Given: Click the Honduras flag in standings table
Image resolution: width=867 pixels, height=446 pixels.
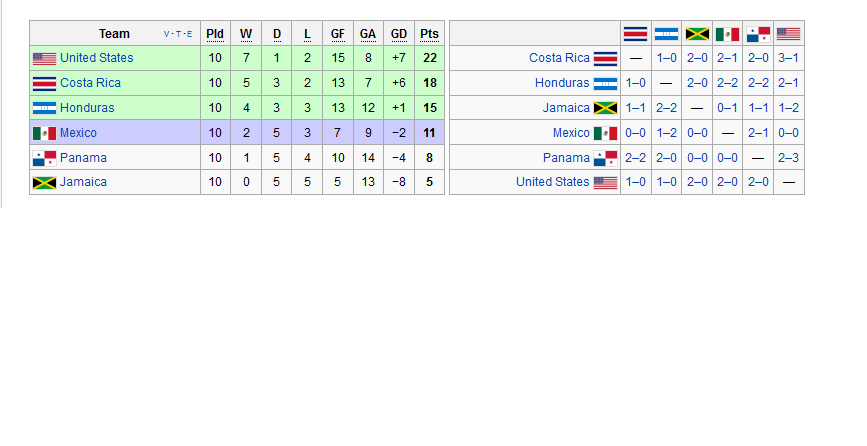Looking at the screenshot, I should (x=44, y=108).
